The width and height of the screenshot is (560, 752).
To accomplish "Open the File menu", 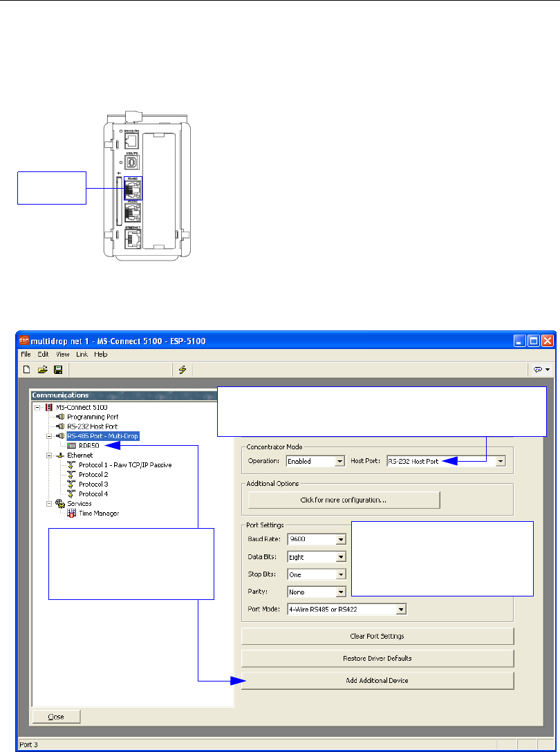I will coord(26,355).
